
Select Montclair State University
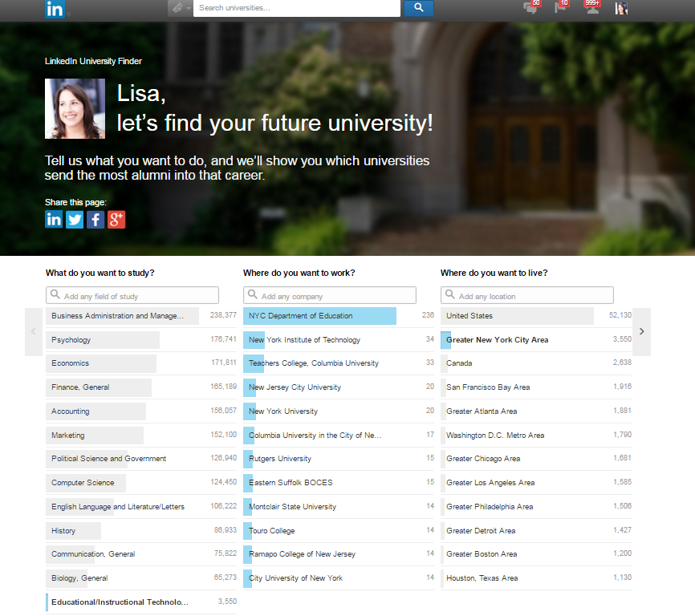point(339,507)
